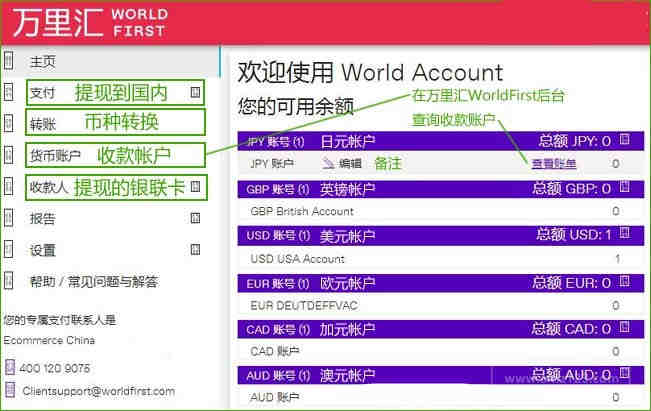Screen dimensions: 651x411
Task: Click the Ecommerce China contact name
Action: click(49, 340)
